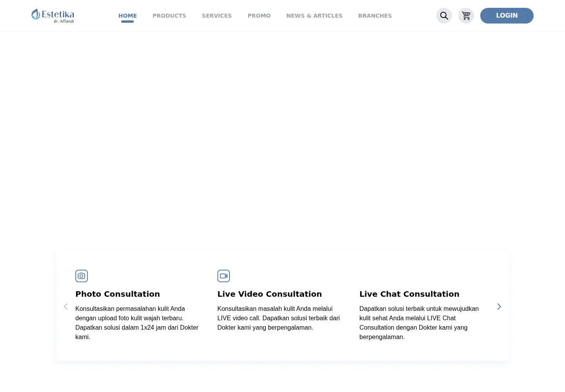Image resolution: width=565 pixels, height=392 pixels.
Task: Open Live Chat Consultation heading
Action: click(x=409, y=294)
